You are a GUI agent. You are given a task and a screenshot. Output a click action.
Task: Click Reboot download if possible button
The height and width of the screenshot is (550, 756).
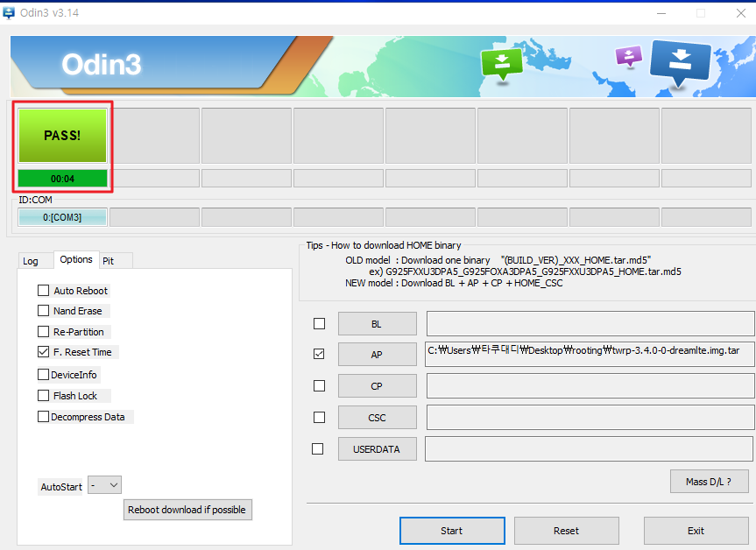(187, 510)
